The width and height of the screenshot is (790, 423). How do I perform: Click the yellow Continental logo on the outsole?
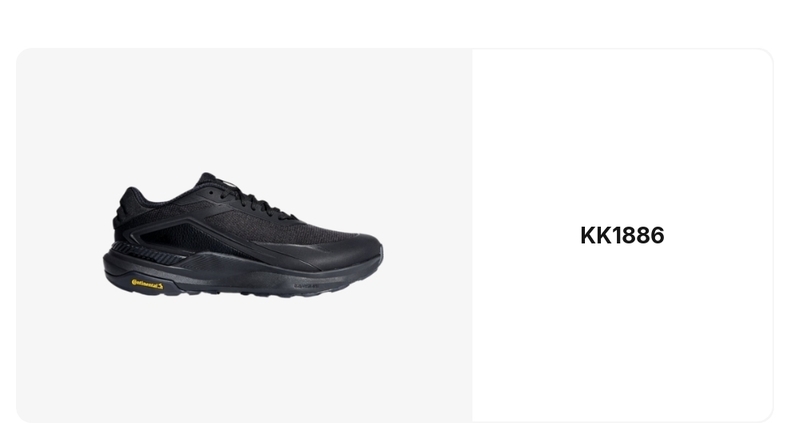148,285
